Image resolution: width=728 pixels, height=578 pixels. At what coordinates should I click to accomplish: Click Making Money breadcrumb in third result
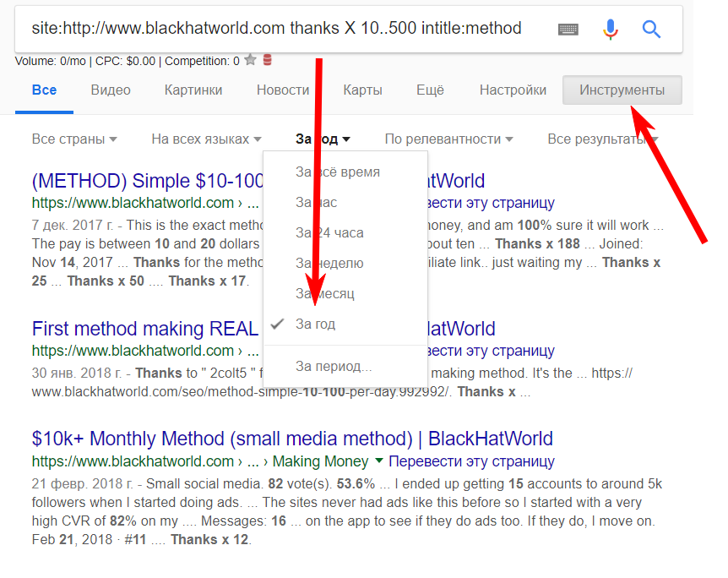(x=320, y=461)
